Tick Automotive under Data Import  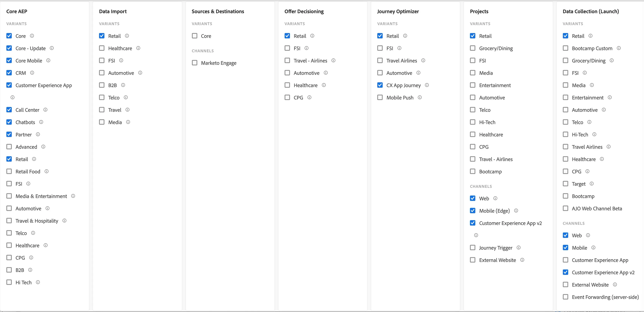pyautogui.click(x=102, y=73)
